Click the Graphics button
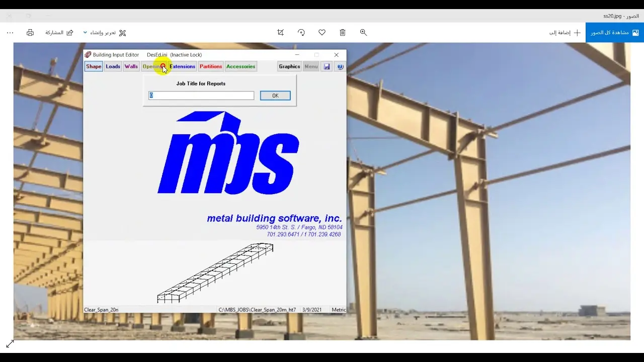The image size is (644, 362). pos(290,66)
